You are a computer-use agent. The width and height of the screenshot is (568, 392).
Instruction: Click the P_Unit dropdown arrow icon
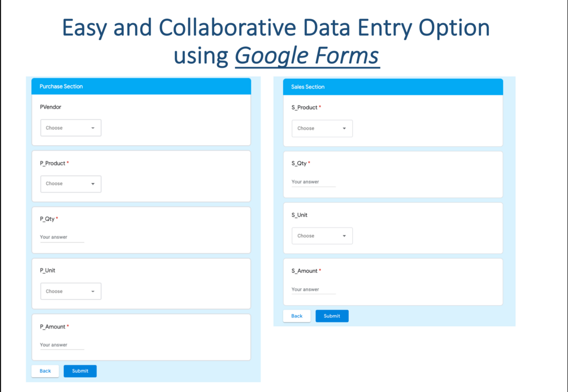(x=93, y=291)
